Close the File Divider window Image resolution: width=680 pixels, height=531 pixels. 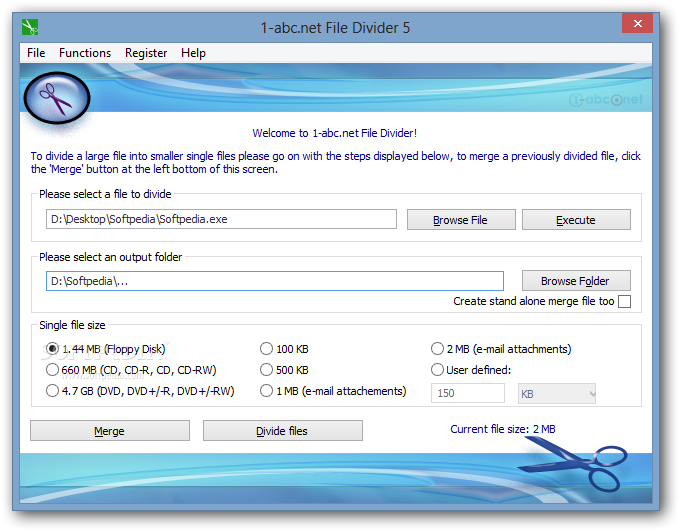(637, 23)
